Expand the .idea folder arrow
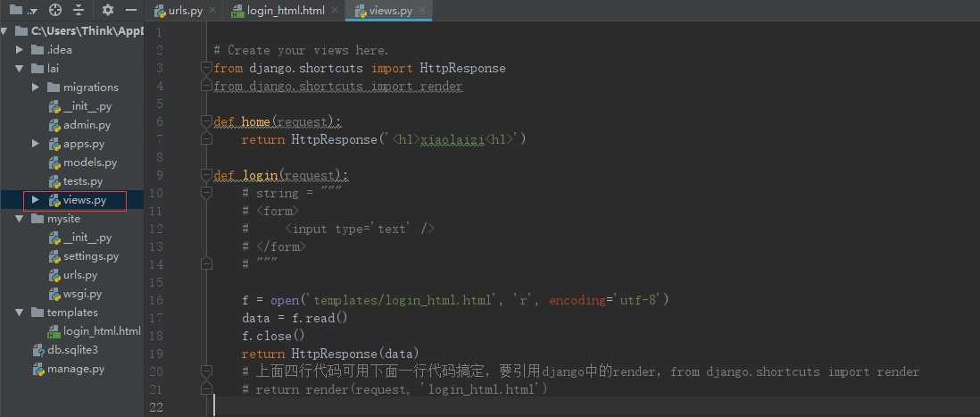Image resolution: width=980 pixels, height=417 pixels. click(20, 49)
